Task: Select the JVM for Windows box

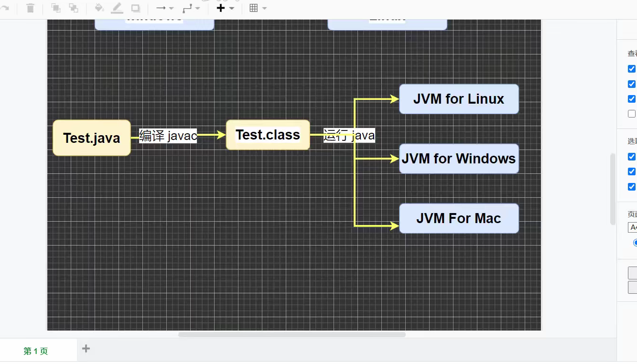Action: point(459,159)
